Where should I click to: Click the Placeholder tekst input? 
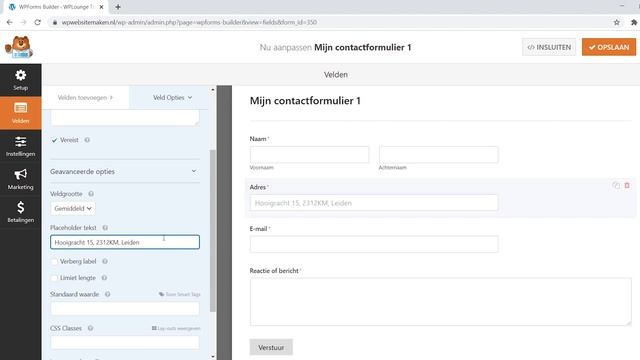coord(125,242)
